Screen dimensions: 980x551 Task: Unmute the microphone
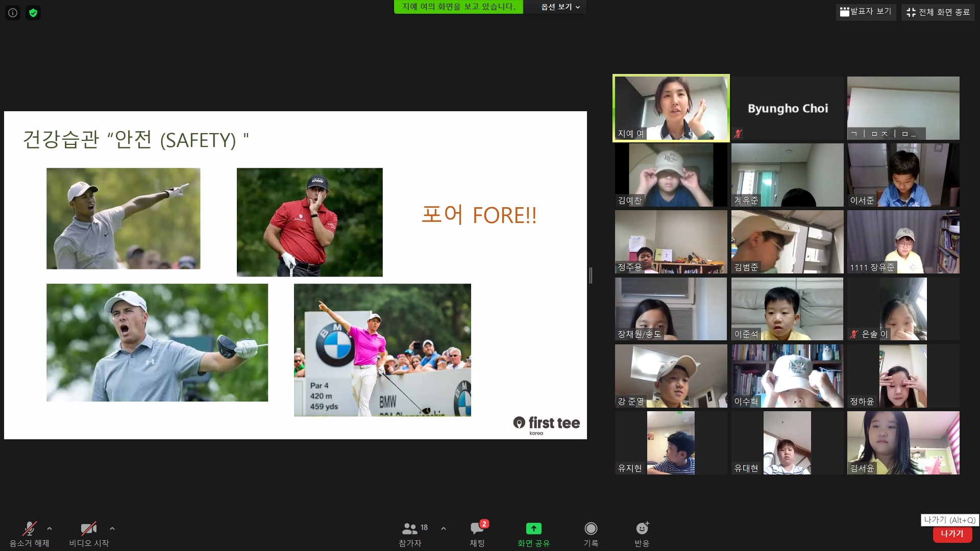coord(30,529)
